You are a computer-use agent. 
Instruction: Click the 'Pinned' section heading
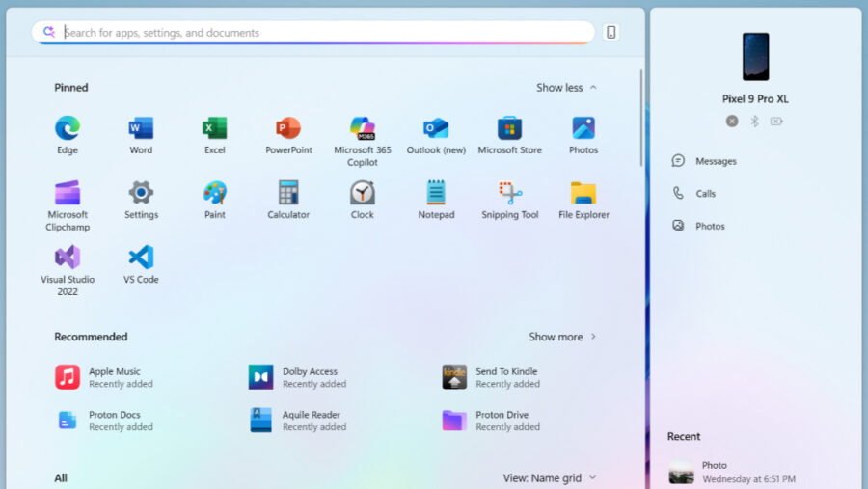coord(70,88)
